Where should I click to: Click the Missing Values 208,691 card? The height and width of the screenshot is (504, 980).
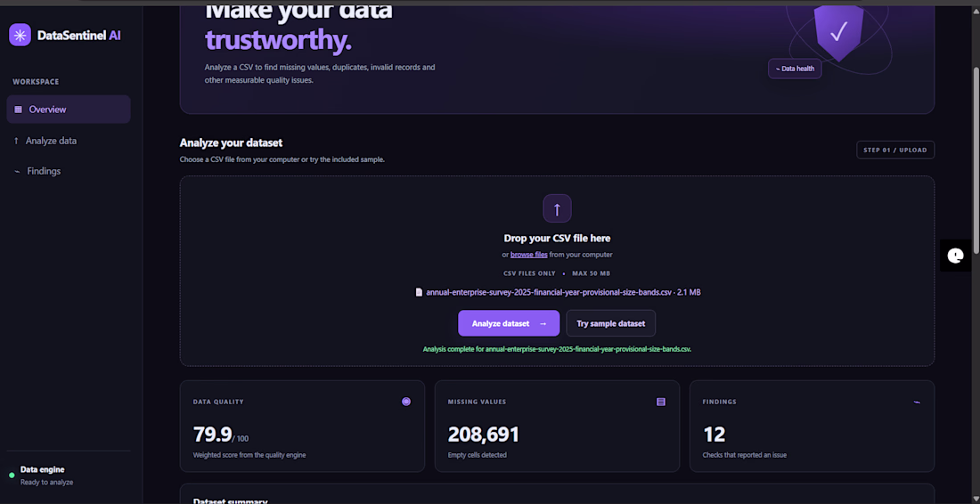tap(557, 427)
